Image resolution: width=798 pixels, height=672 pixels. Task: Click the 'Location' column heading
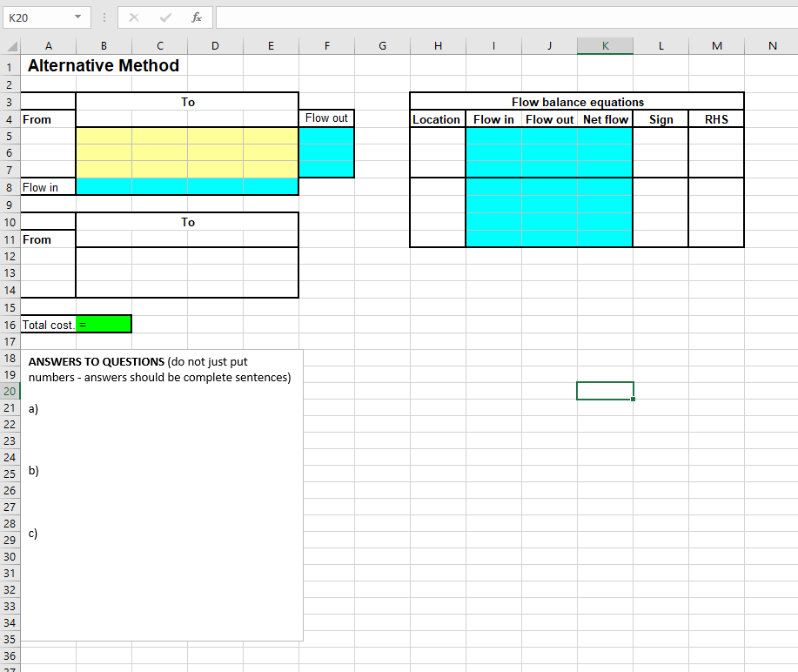coord(436,119)
